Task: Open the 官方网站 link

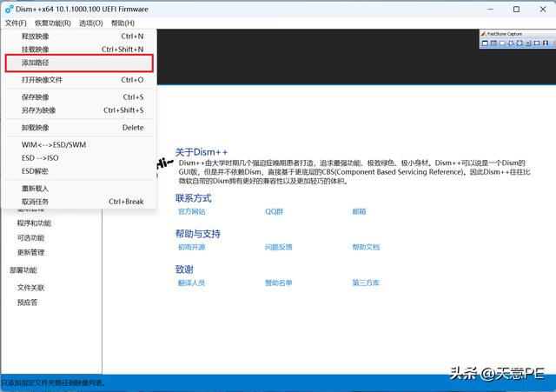Action: click(x=191, y=212)
